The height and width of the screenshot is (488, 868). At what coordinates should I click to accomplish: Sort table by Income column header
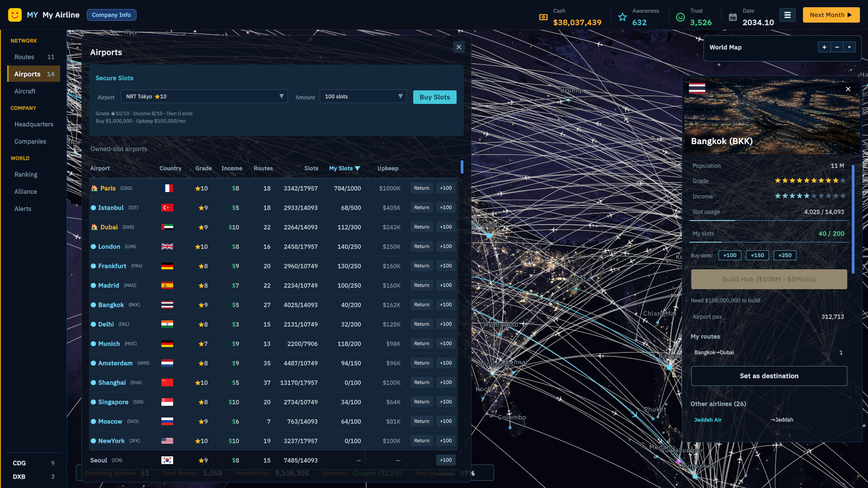coord(231,168)
